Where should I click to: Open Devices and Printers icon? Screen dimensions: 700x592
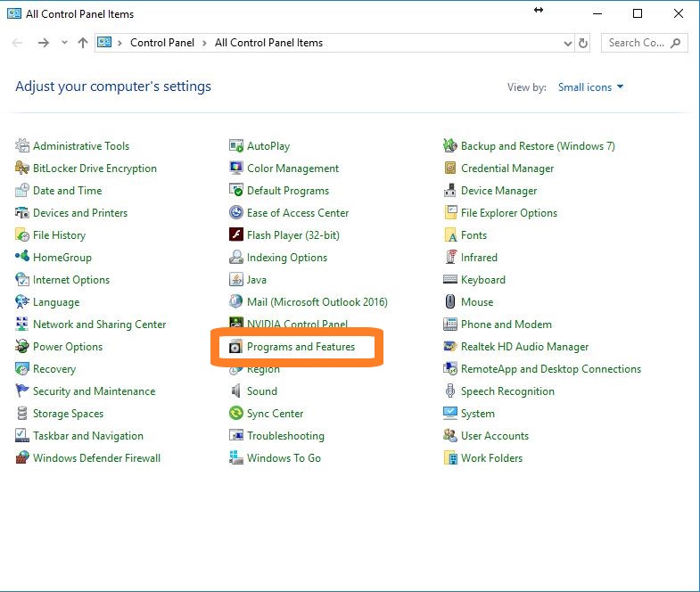(22, 212)
